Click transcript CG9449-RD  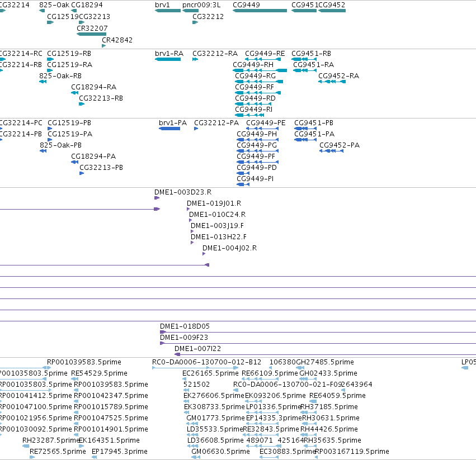coord(253,104)
